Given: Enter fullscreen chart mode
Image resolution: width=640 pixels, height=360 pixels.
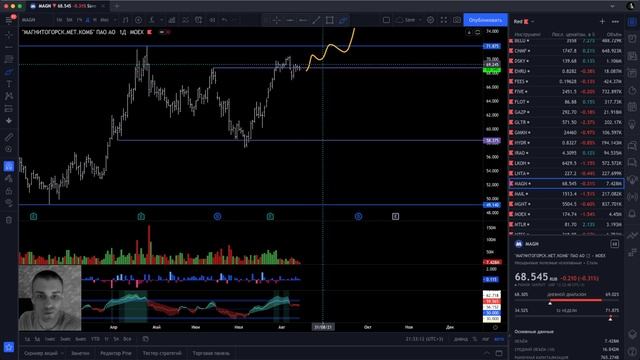Looking at the screenshot, I should [444, 20].
